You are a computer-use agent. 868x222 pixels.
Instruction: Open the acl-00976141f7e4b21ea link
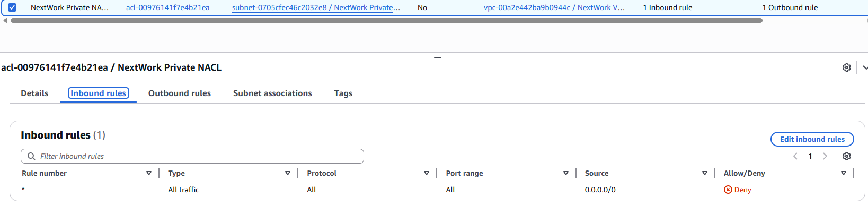coord(167,7)
